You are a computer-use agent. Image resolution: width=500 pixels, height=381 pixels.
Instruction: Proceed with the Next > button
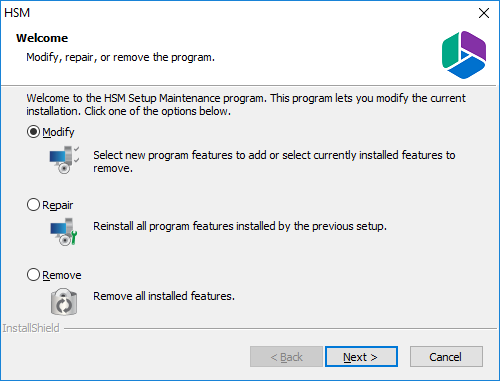tap(361, 357)
